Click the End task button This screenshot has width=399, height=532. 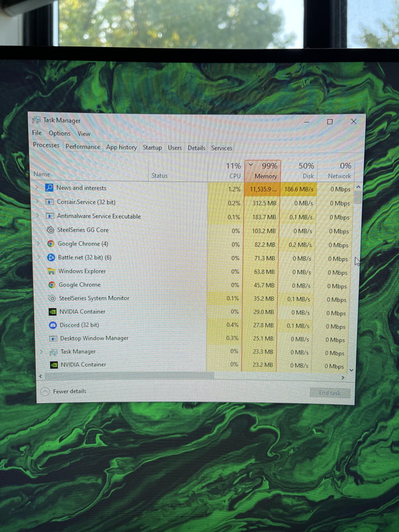(x=329, y=393)
